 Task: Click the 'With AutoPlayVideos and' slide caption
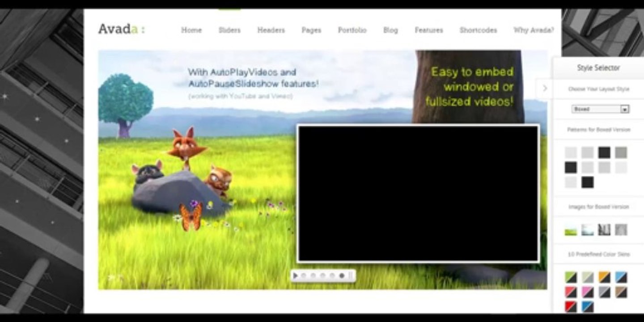(242, 72)
